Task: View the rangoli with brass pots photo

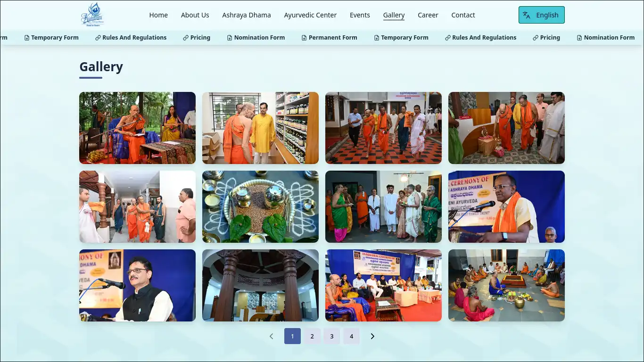Action: tap(260, 206)
